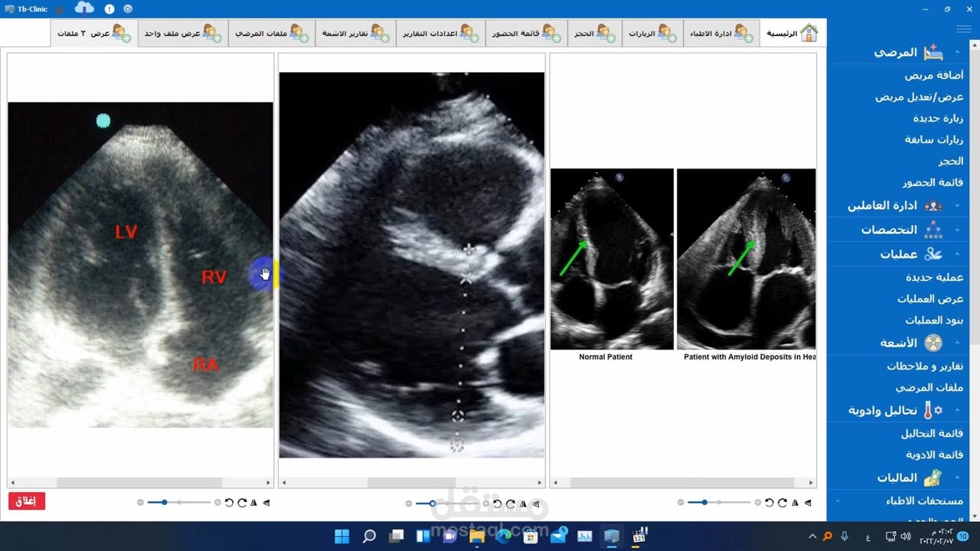Open قائمة التحاليل in sidebar
Viewport: 980px width, 551px height.
click(933, 433)
